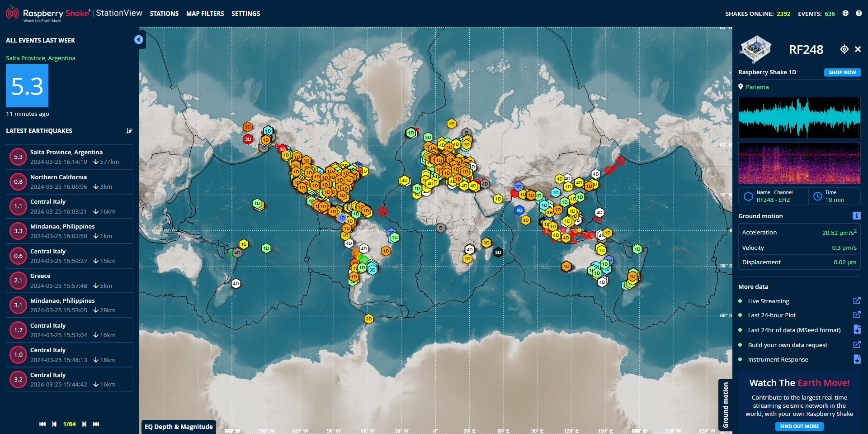Select Central Italy quake at 16:03:21
Viewport: 868px width, 434px height.
(x=69, y=206)
